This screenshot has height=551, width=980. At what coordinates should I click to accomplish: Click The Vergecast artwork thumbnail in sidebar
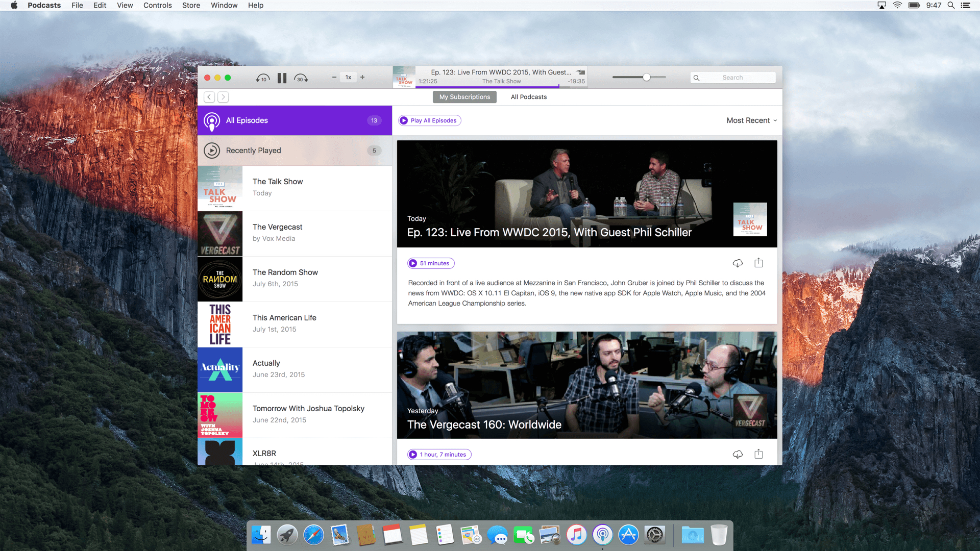(220, 234)
